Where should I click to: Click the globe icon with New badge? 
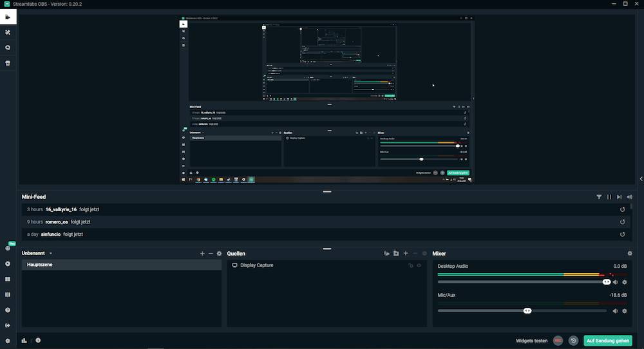pyautogui.click(x=8, y=248)
